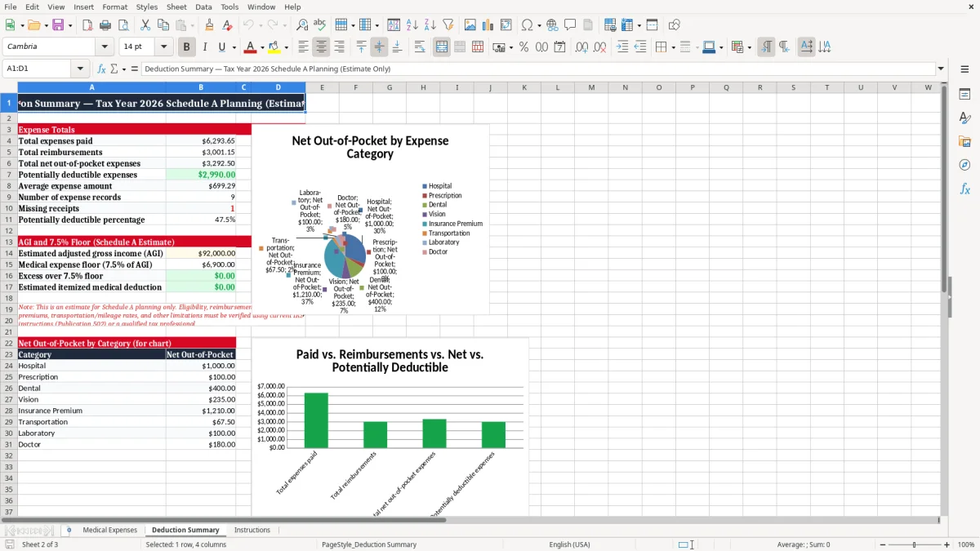Adjust the zoom slider handle
Viewport: 980px width, 551px height.
click(x=915, y=544)
